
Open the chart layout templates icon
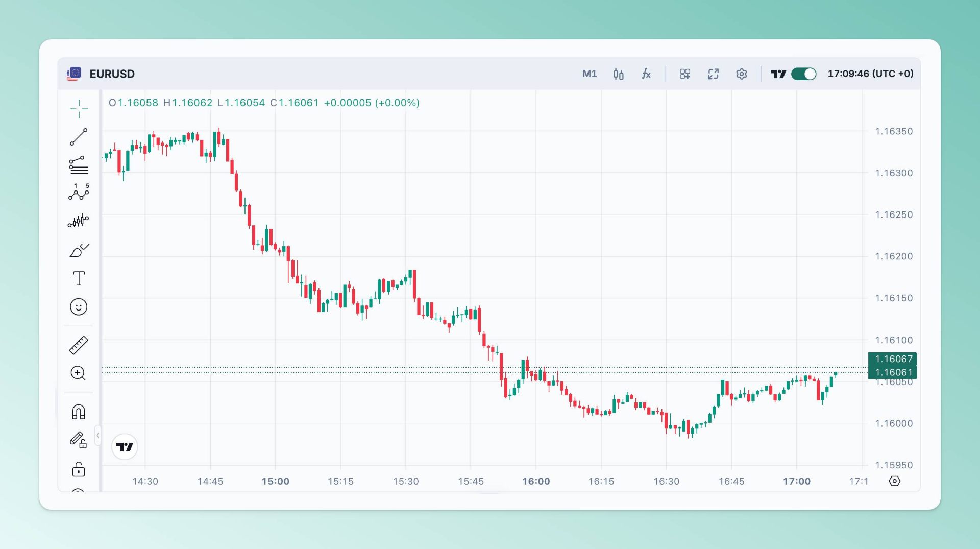pos(685,74)
